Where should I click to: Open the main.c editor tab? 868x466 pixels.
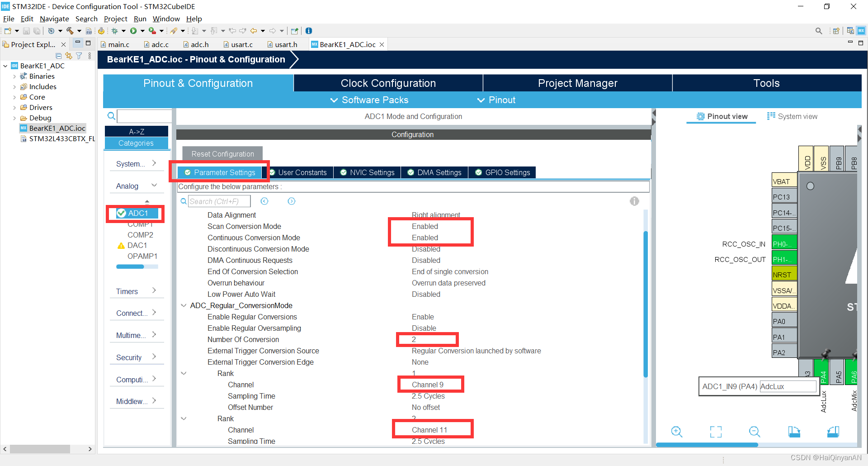tap(115, 44)
